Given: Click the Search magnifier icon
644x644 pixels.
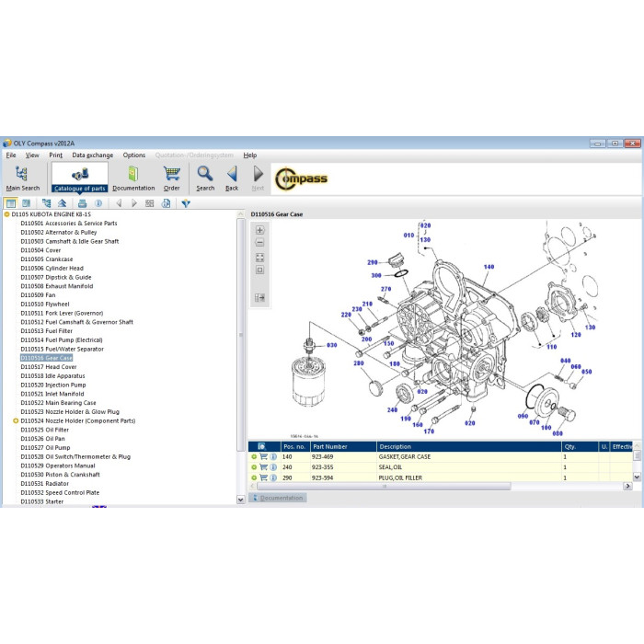Looking at the screenshot, I should [x=205, y=178].
